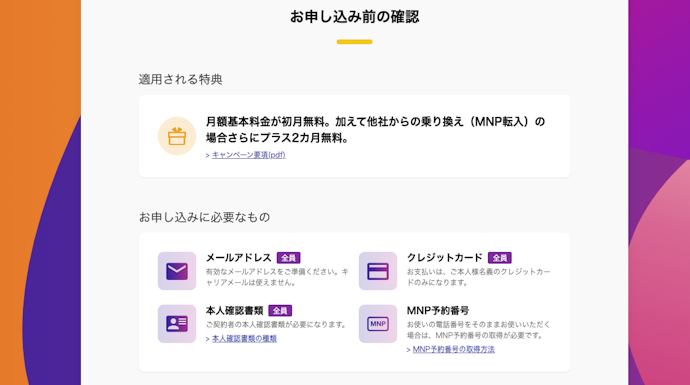Click the ご本人様名義のクレジットカード description
This screenshot has height=385, width=690.
(x=478, y=277)
